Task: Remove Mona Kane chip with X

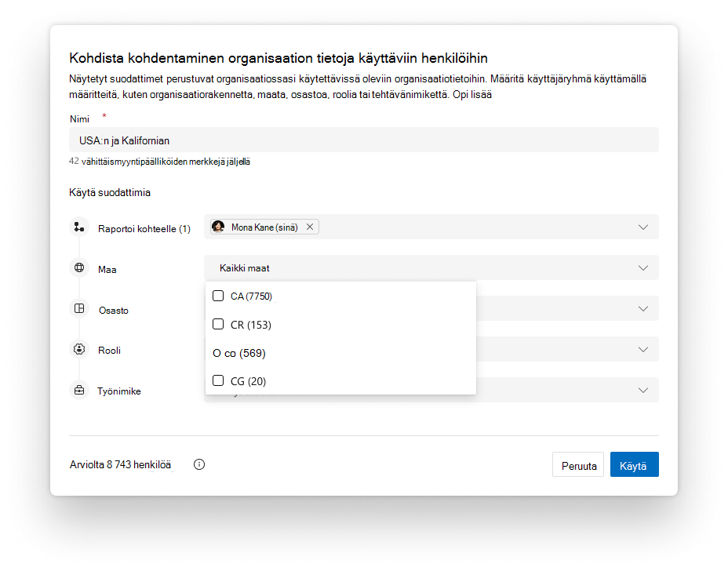Action: pyautogui.click(x=310, y=227)
